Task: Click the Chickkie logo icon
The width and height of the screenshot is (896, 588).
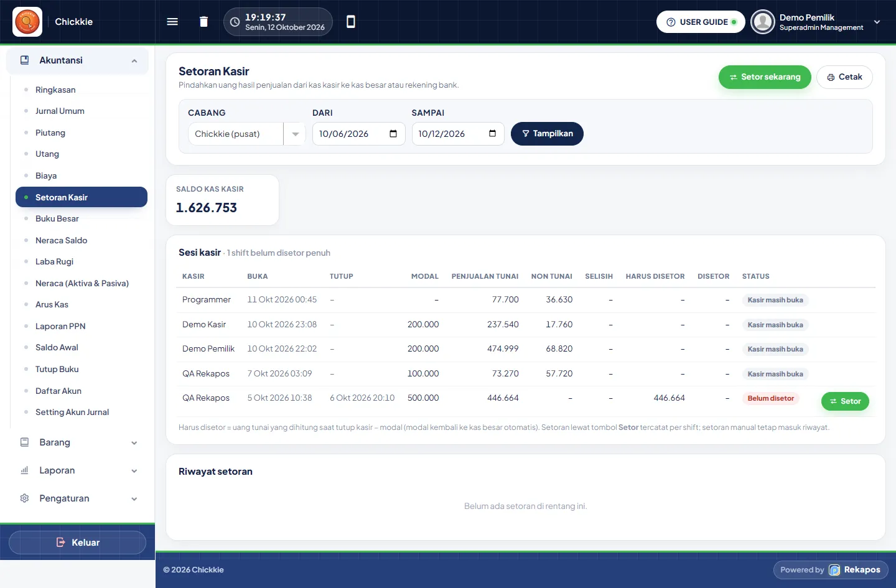Action: click(27, 22)
